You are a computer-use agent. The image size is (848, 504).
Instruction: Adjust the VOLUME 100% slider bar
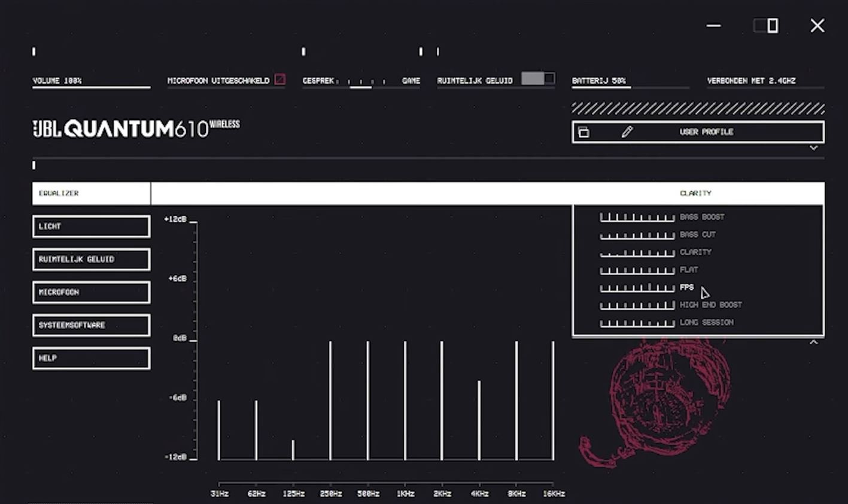click(91, 88)
